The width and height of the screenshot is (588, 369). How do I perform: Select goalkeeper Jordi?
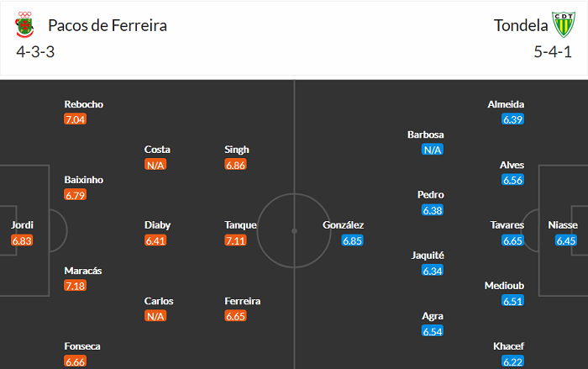pos(22,225)
